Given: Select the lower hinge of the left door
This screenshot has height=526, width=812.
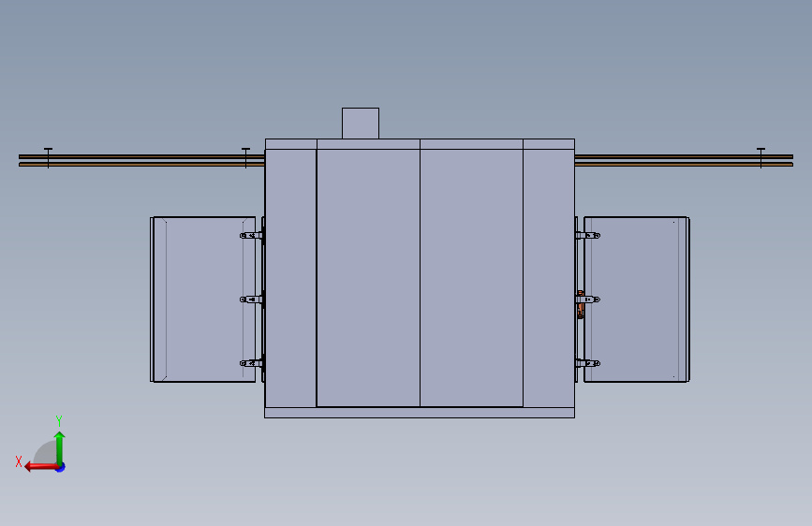Looking at the screenshot, I should coord(252,363).
